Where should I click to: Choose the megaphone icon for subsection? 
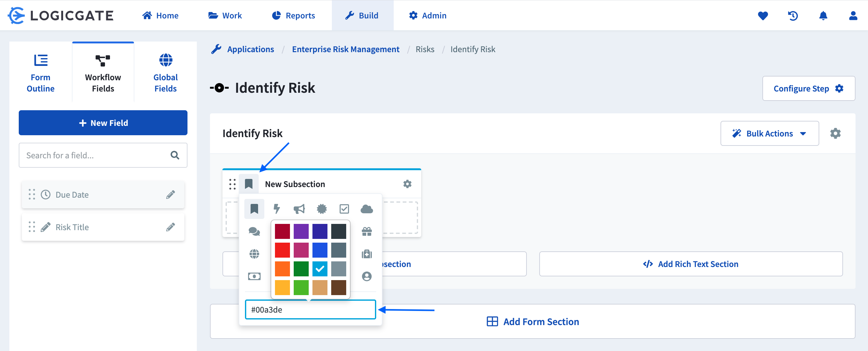pyautogui.click(x=299, y=209)
